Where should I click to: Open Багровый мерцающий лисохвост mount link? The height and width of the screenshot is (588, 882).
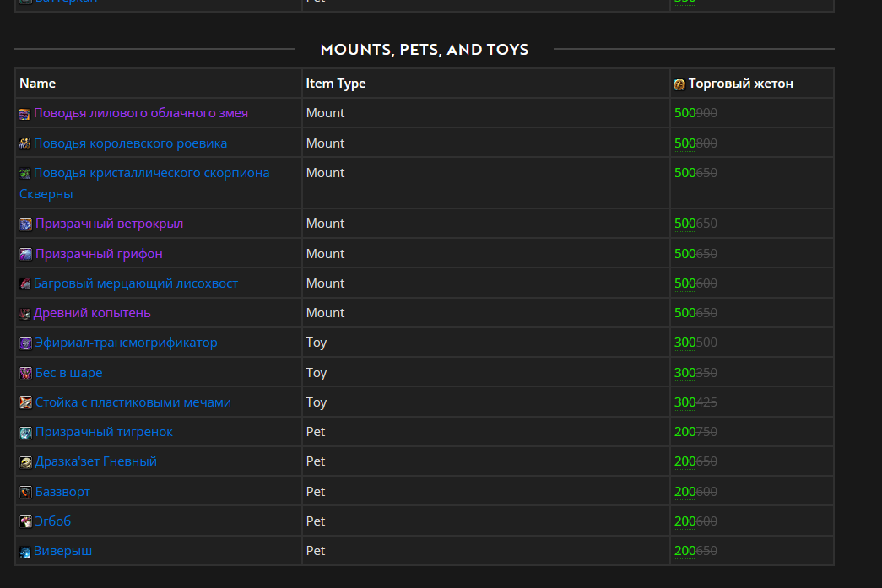coord(135,283)
